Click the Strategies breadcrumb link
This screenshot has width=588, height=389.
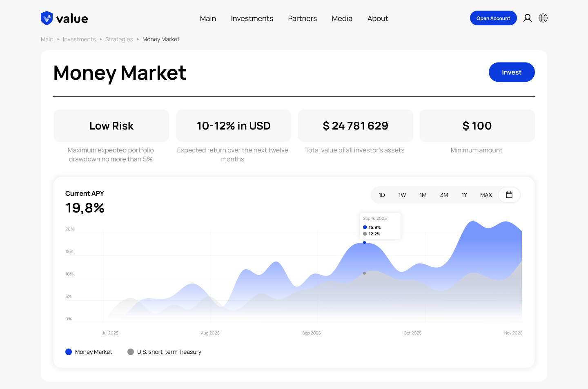[x=119, y=39]
